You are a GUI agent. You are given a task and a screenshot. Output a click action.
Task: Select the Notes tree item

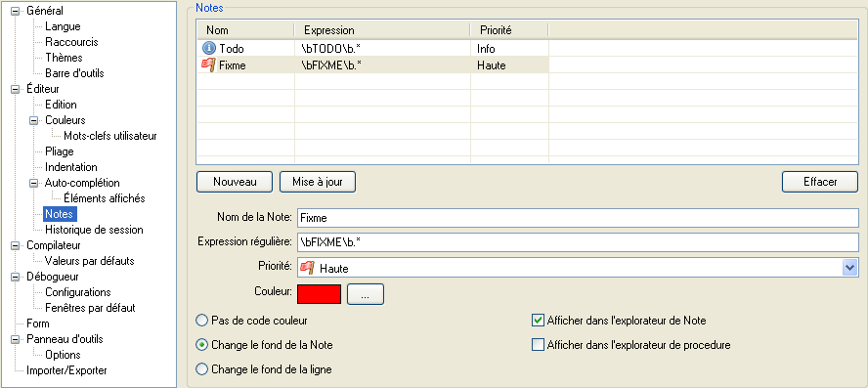click(60, 214)
